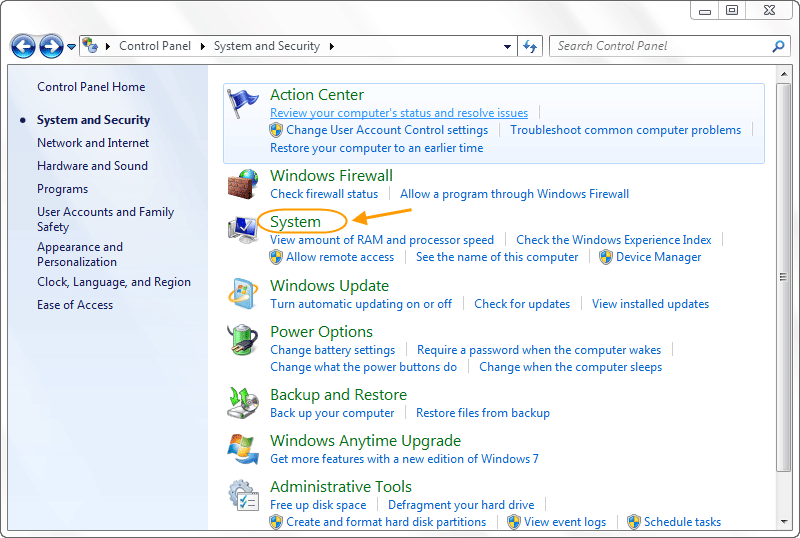Click Change when the computer sleeps
The image size is (800, 538).
tap(570, 367)
